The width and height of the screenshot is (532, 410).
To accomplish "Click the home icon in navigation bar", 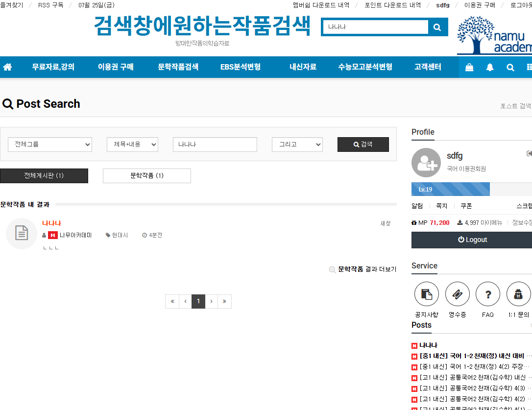I will tap(7, 67).
